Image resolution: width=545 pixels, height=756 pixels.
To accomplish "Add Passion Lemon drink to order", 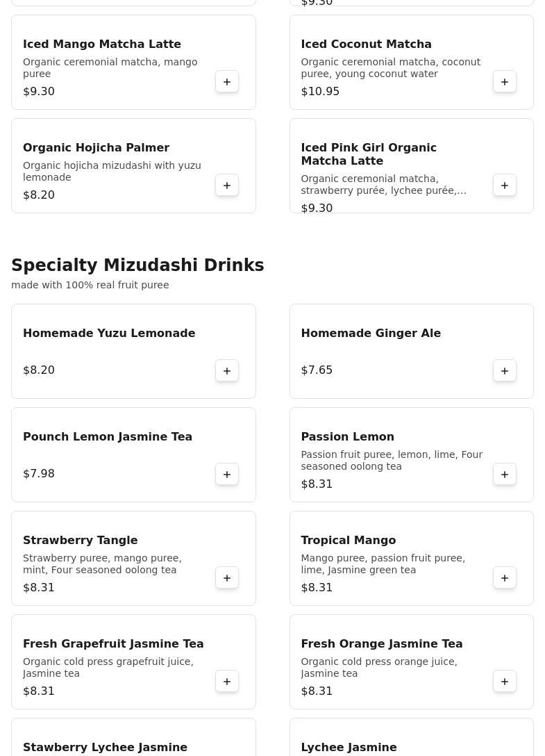I will click(x=505, y=475).
